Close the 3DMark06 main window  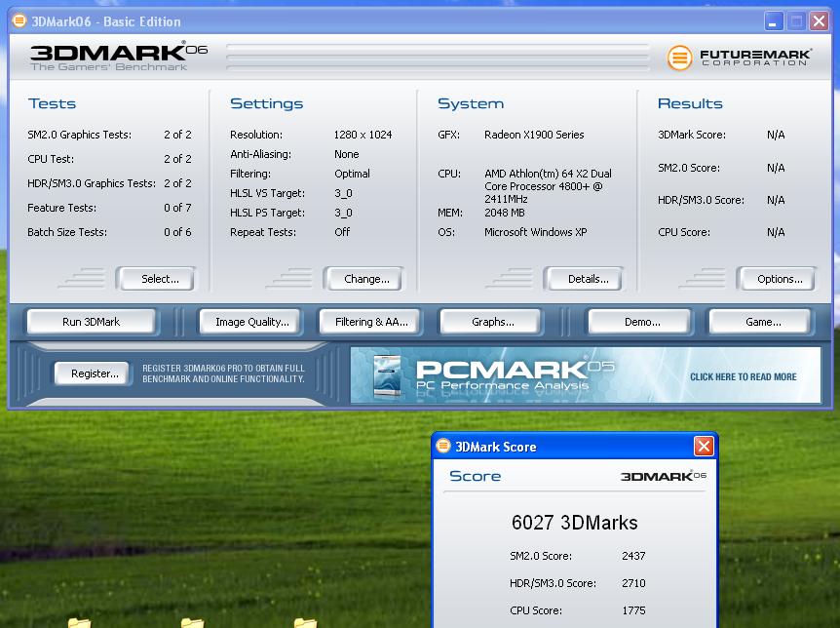point(820,21)
